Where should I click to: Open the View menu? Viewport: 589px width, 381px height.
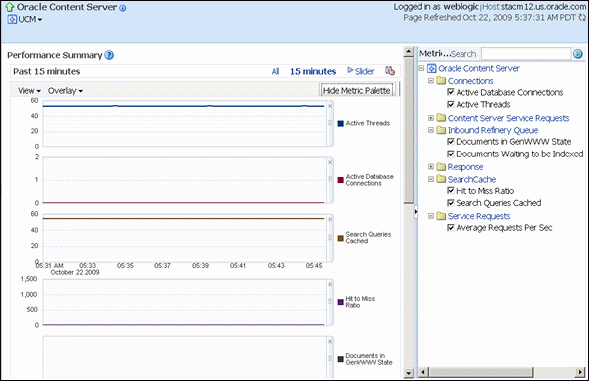pos(29,91)
